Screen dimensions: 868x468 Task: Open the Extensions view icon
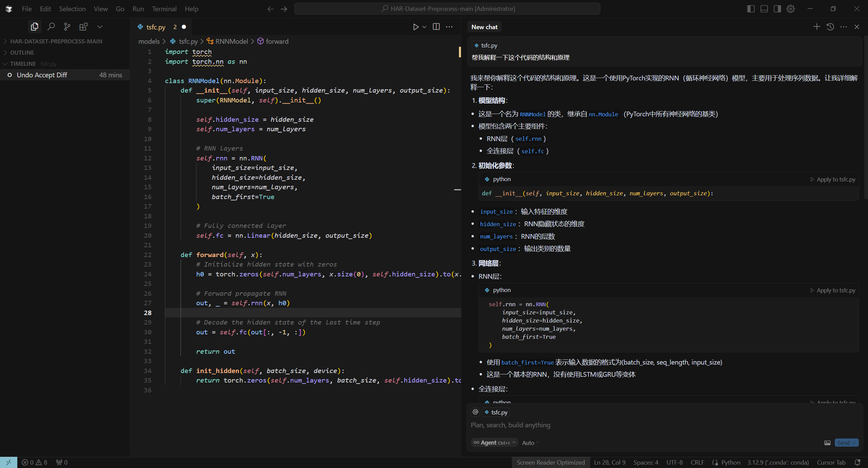click(83, 26)
